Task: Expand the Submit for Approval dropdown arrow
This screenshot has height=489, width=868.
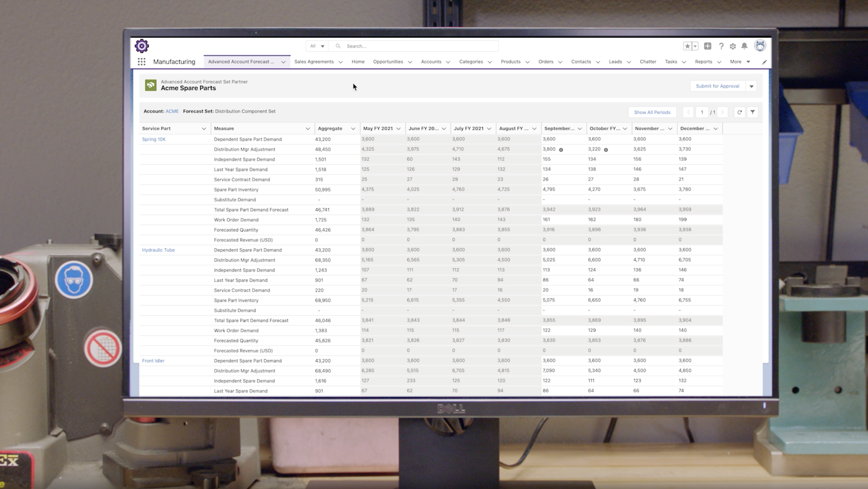Action: [751, 86]
